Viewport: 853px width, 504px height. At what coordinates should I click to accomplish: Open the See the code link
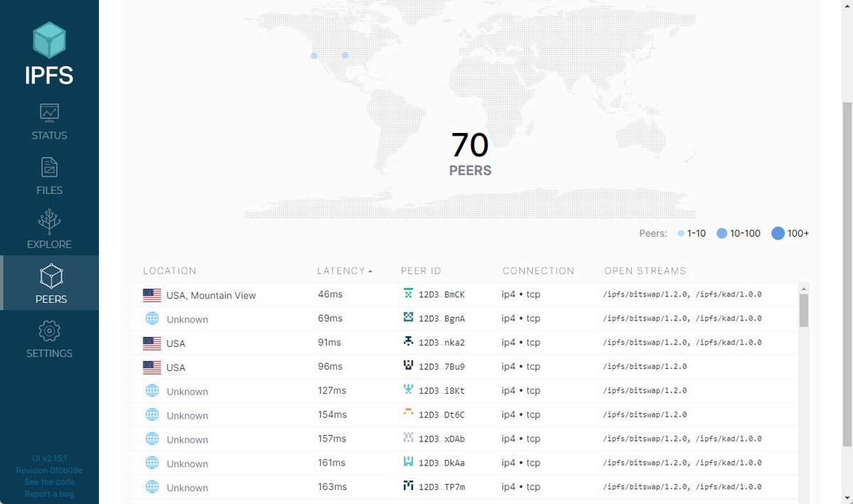click(x=49, y=482)
